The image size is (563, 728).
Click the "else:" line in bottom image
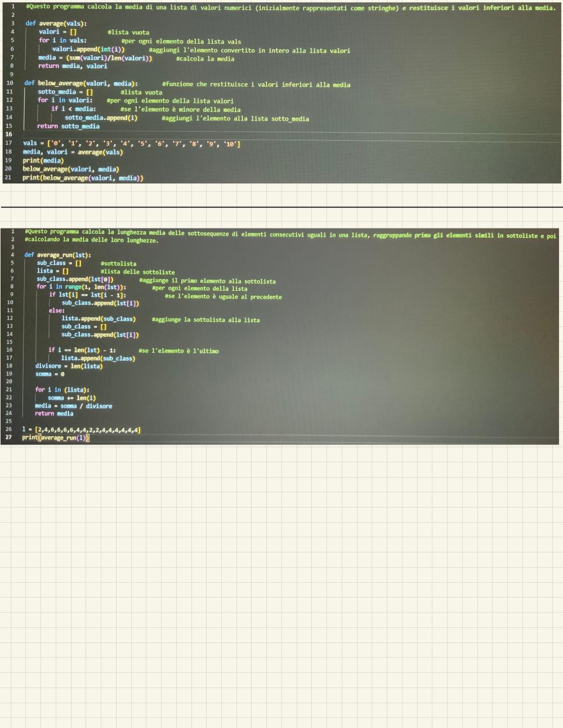[56, 311]
